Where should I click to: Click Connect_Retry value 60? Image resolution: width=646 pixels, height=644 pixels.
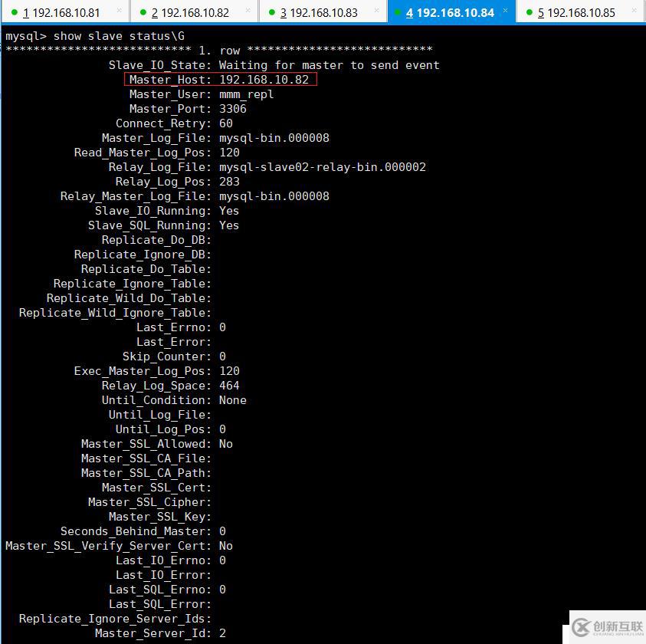(226, 123)
